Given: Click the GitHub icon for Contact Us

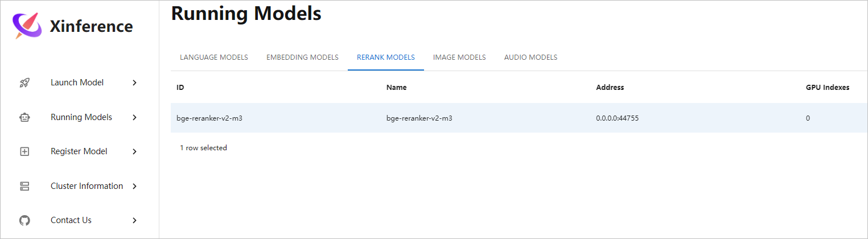Looking at the screenshot, I should [x=24, y=220].
